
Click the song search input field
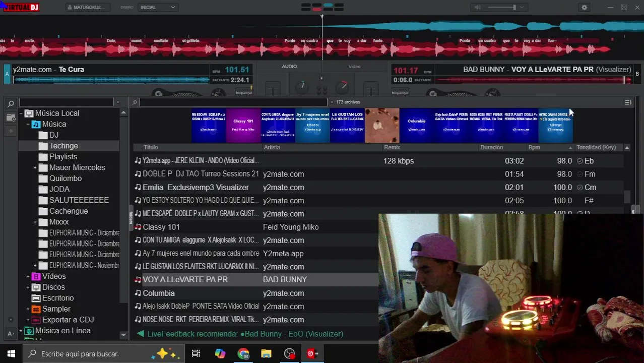tap(233, 102)
